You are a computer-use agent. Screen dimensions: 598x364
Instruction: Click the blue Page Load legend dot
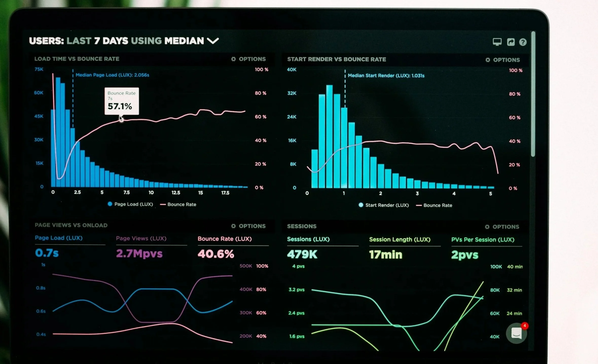[110, 204]
